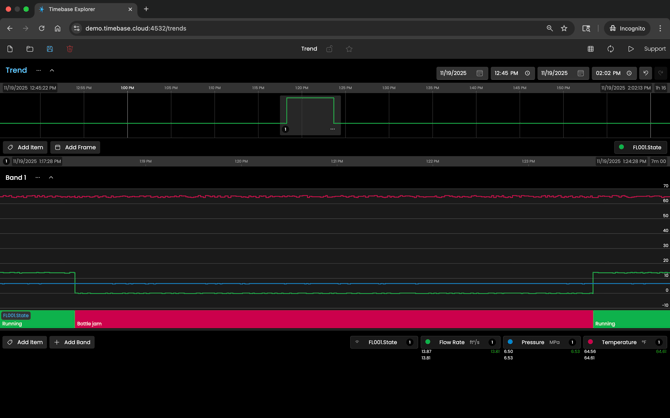Open the grid view icon in toolbar
This screenshot has width=670, height=418.
591,49
